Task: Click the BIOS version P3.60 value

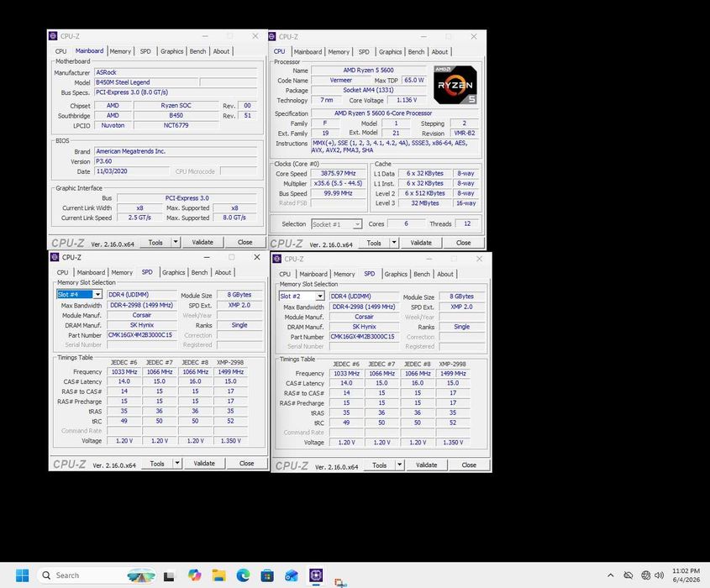Action: 176,161
